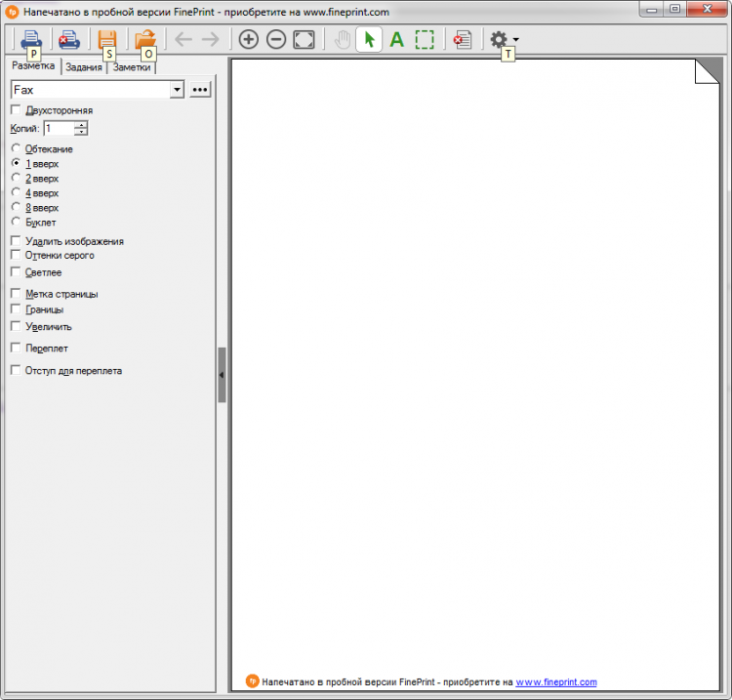732x700 pixels.
Task: Toggle the Границы checkbox
Action: [16, 309]
